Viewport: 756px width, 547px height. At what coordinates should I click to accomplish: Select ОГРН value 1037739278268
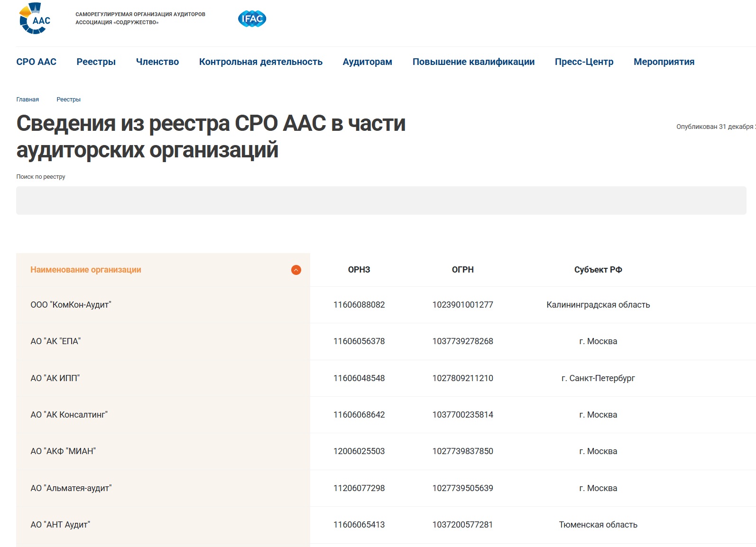point(463,341)
